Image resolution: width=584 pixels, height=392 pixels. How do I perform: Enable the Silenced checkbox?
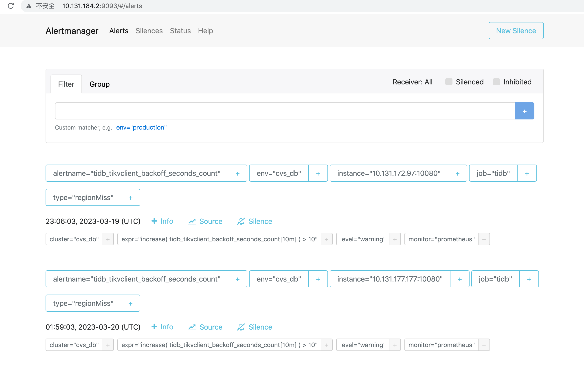click(x=449, y=82)
